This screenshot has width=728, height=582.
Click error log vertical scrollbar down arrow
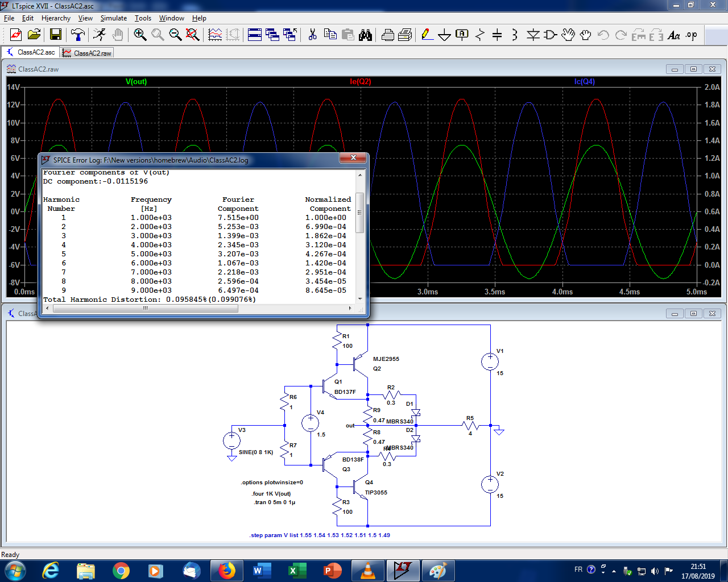pos(360,298)
